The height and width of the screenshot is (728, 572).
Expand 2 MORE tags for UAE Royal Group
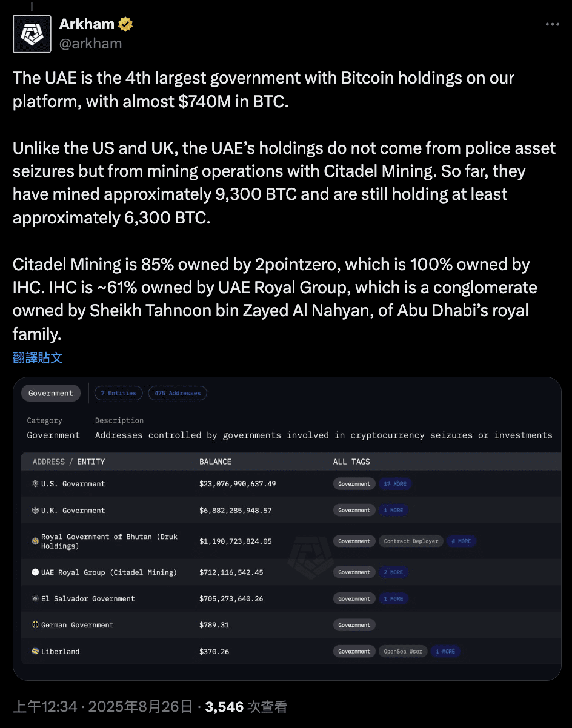[x=393, y=572]
